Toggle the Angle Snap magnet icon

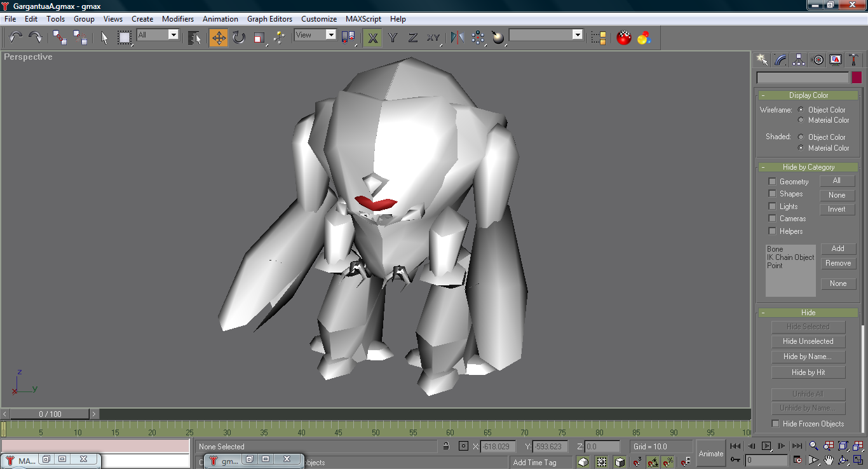tap(653, 462)
